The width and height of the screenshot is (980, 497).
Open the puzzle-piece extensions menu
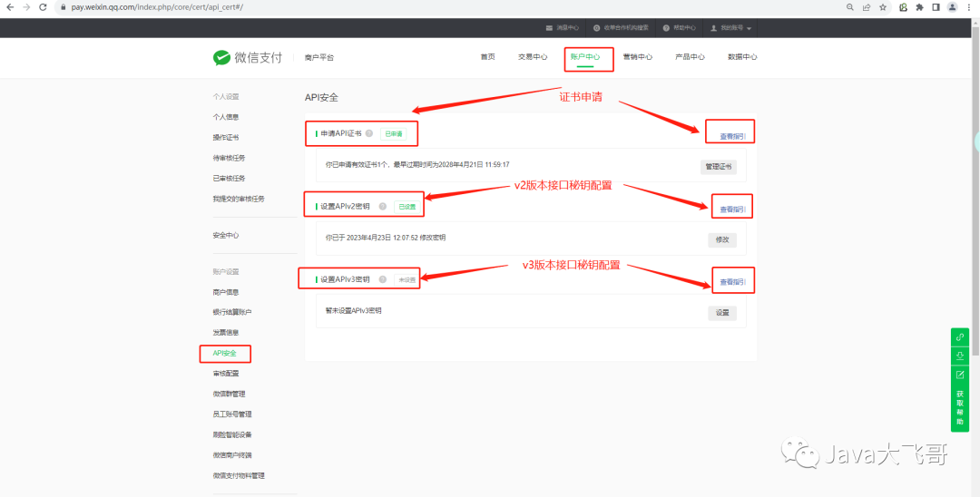[919, 7]
